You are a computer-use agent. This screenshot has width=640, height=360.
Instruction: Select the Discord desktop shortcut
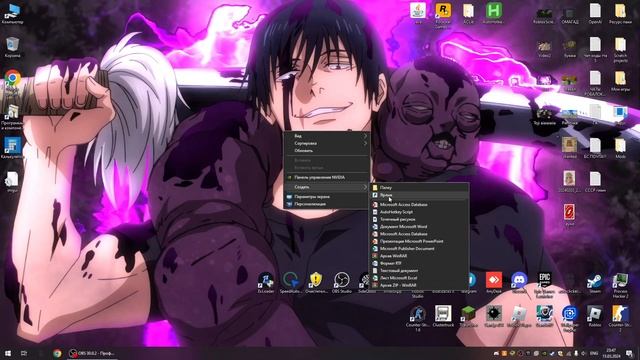point(519,282)
